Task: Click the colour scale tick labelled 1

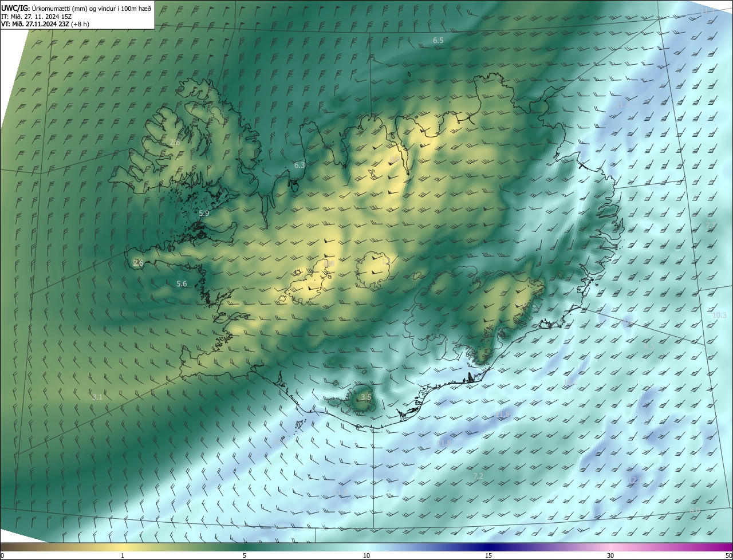Action: [x=123, y=556]
